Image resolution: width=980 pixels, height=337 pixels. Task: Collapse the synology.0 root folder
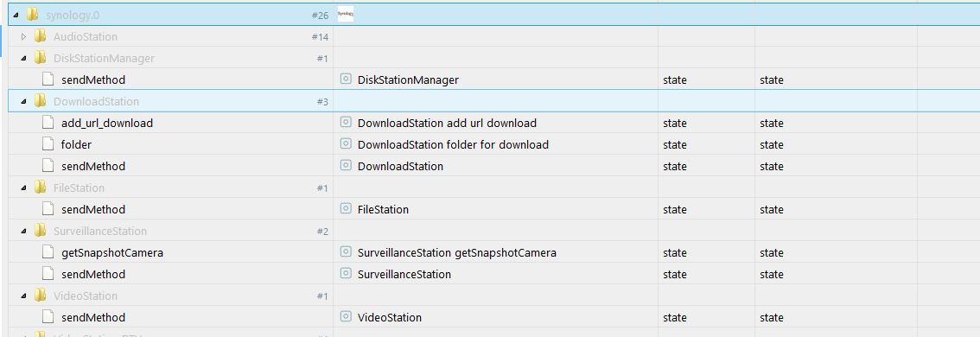tap(16, 15)
